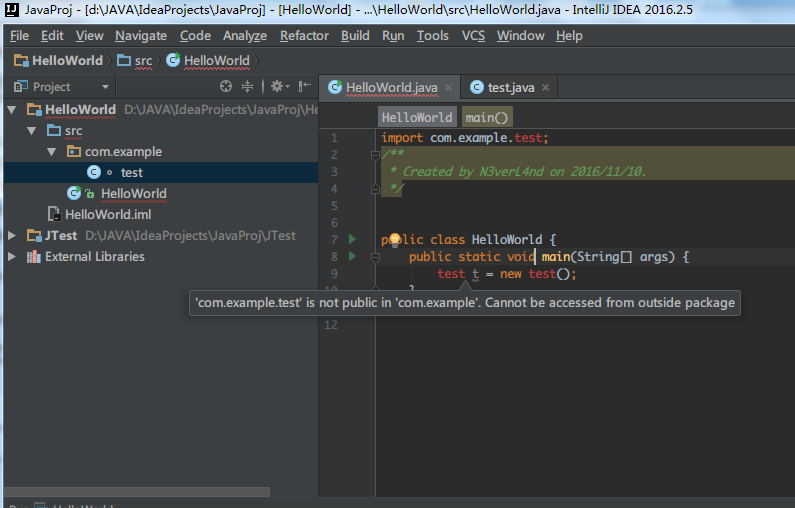Click the Project panel horizontal scrollbar
The image size is (795, 508).
(x=137, y=492)
